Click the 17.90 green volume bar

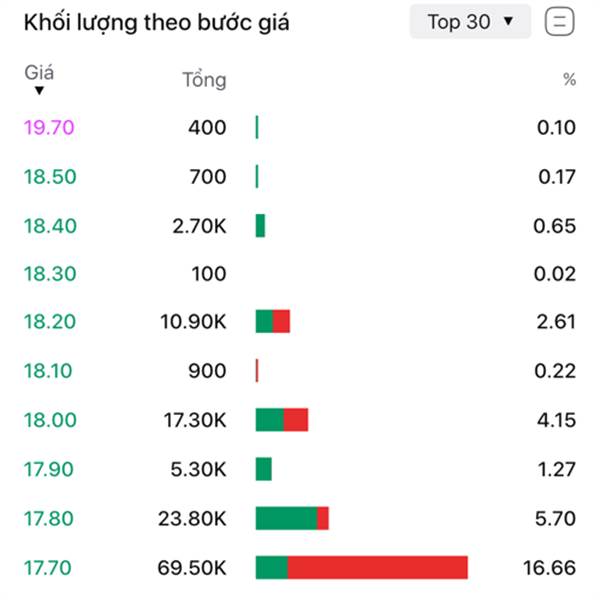[x=264, y=469]
